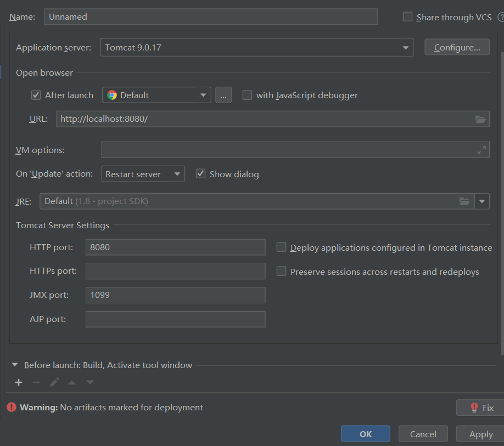The image size is (504, 446).
Task: Click the Configure... button
Action: (457, 48)
